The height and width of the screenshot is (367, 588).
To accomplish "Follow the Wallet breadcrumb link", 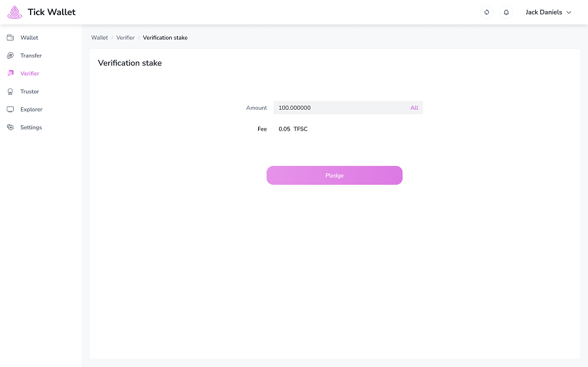I will tap(99, 37).
